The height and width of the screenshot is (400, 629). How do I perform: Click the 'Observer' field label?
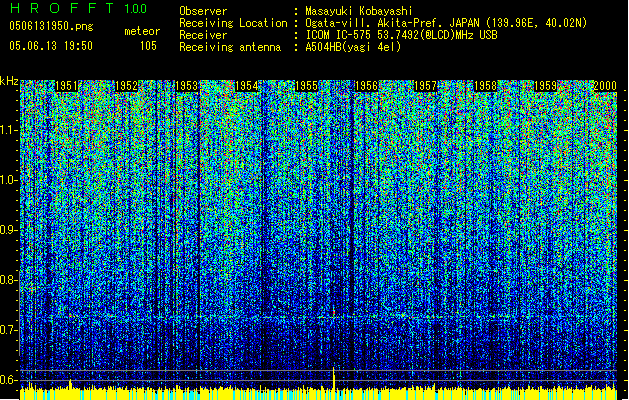click(x=203, y=11)
